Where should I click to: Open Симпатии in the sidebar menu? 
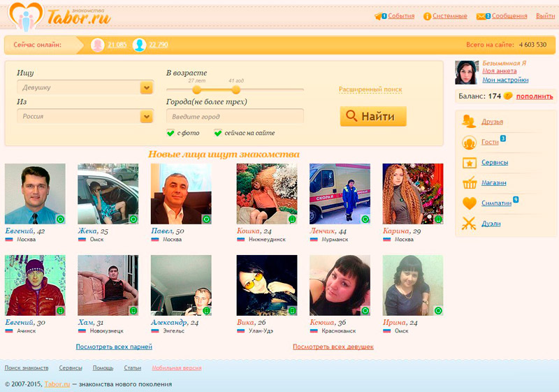[497, 203]
